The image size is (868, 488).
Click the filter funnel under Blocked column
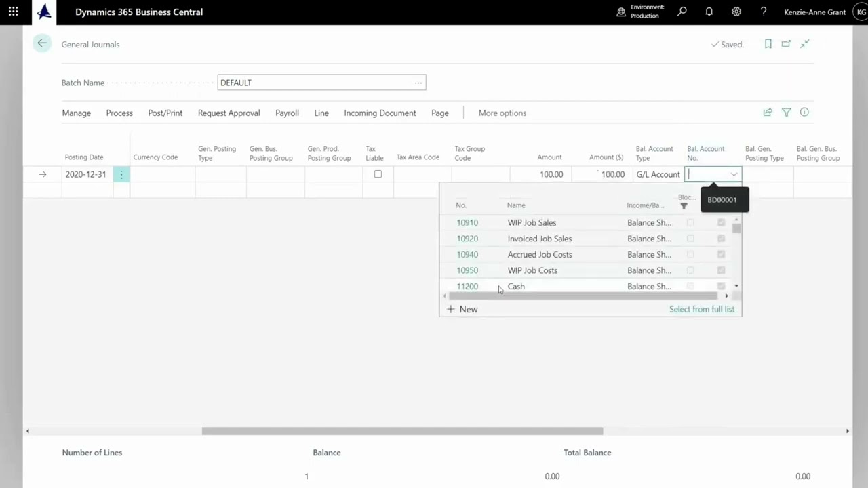coord(684,206)
